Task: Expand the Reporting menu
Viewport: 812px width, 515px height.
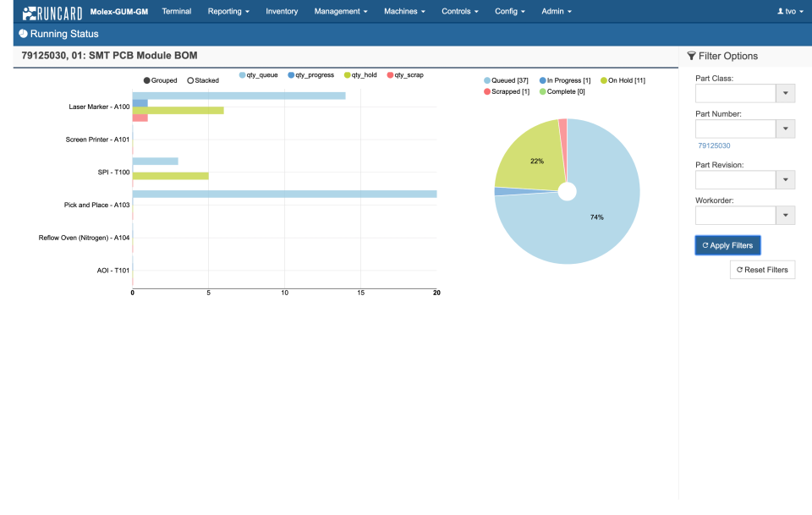Action: click(228, 11)
